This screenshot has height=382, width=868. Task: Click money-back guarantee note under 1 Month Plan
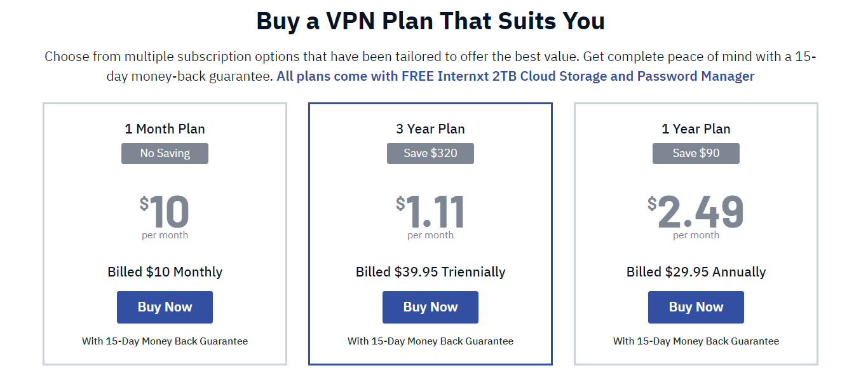coord(165,341)
